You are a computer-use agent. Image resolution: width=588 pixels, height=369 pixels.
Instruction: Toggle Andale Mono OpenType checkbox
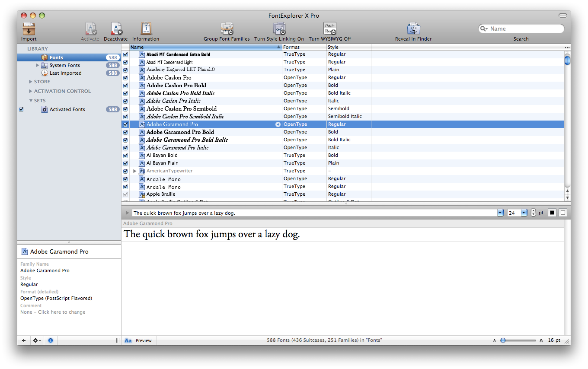[125, 179]
